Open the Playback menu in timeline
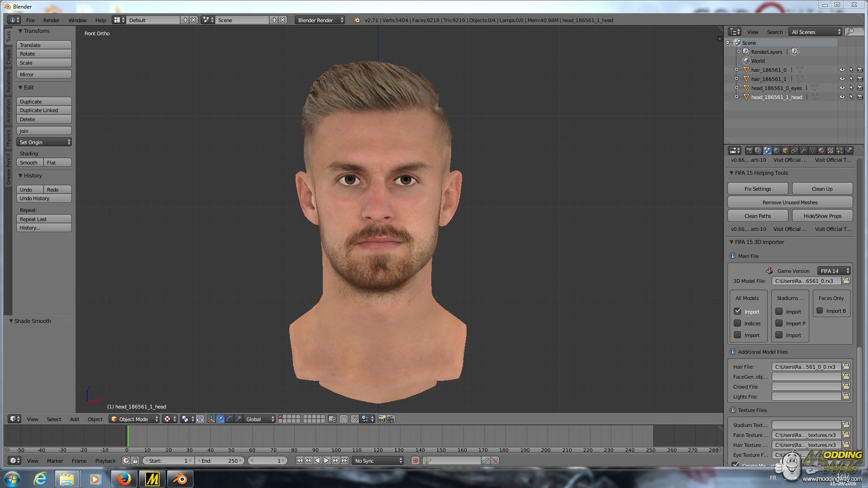Viewport: 868px width, 488px height. [105, 461]
